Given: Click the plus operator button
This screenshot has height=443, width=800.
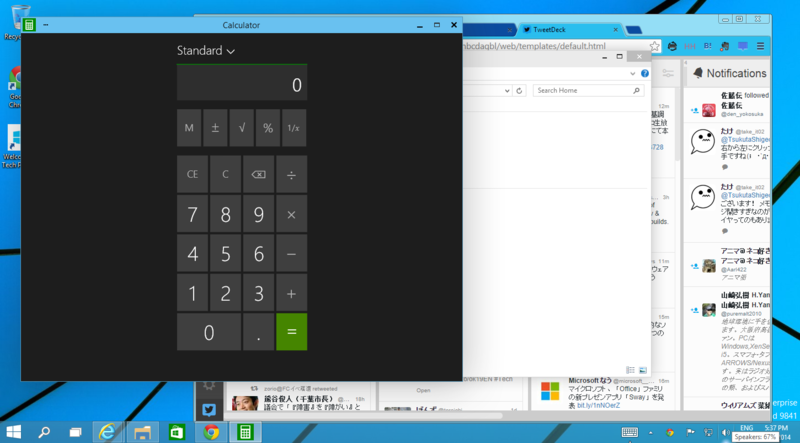Looking at the screenshot, I should coord(291,292).
